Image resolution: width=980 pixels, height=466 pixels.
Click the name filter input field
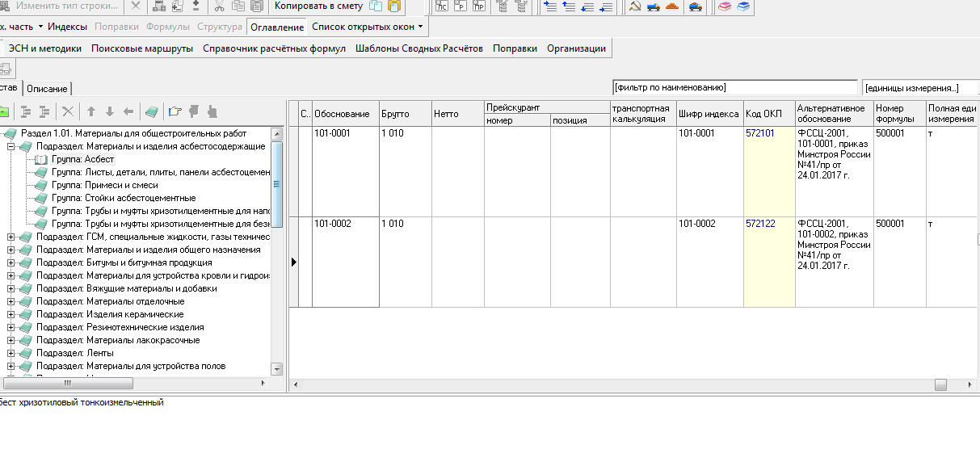point(734,87)
